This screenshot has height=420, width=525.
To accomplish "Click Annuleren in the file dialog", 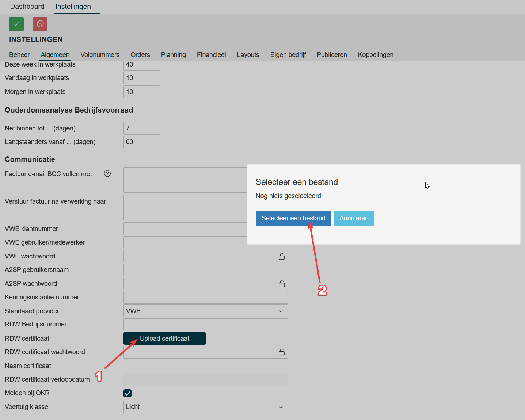I will tap(354, 218).
